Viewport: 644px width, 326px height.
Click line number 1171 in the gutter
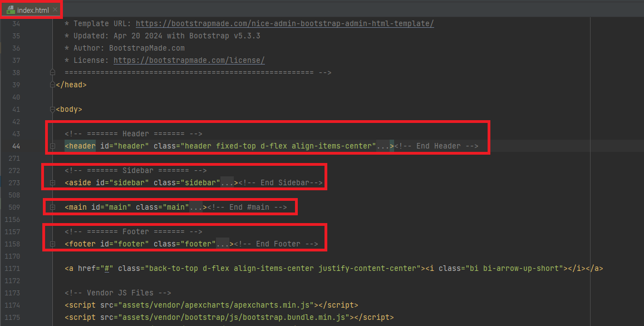tap(12, 269)
